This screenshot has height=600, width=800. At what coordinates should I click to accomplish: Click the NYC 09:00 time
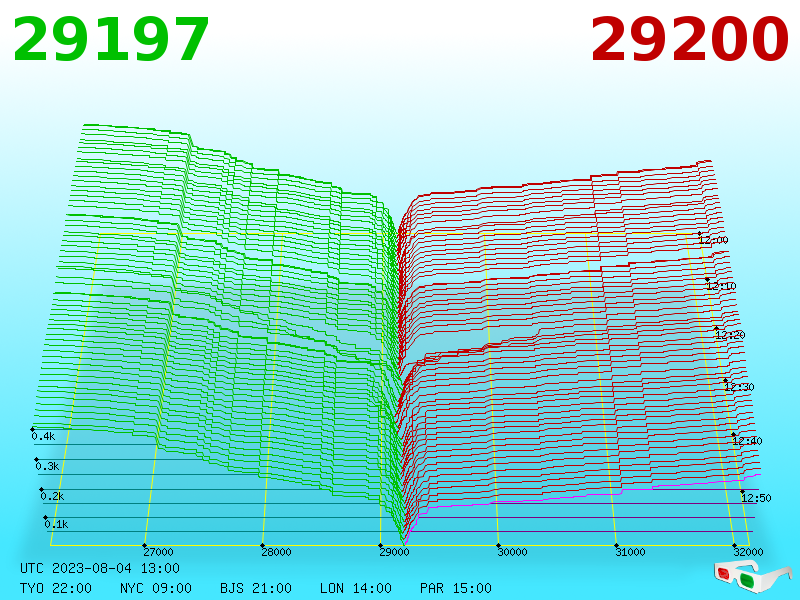[x=156, y=588]
